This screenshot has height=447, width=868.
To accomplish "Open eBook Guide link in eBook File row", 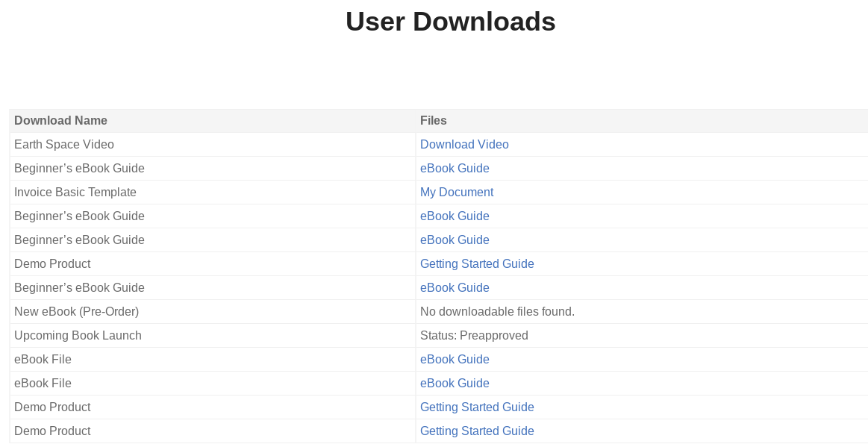I will coord(455,359).
